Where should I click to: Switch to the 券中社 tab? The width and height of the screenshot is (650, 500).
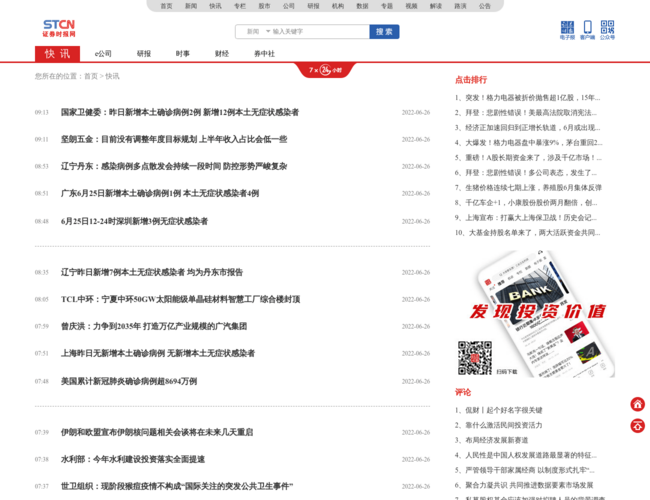tap(264, 53)
